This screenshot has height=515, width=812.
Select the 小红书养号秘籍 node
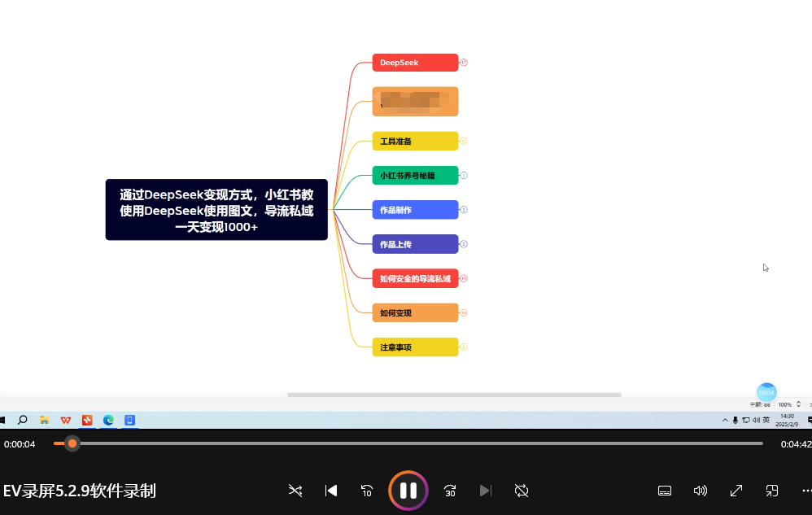(x=415, y=176)
